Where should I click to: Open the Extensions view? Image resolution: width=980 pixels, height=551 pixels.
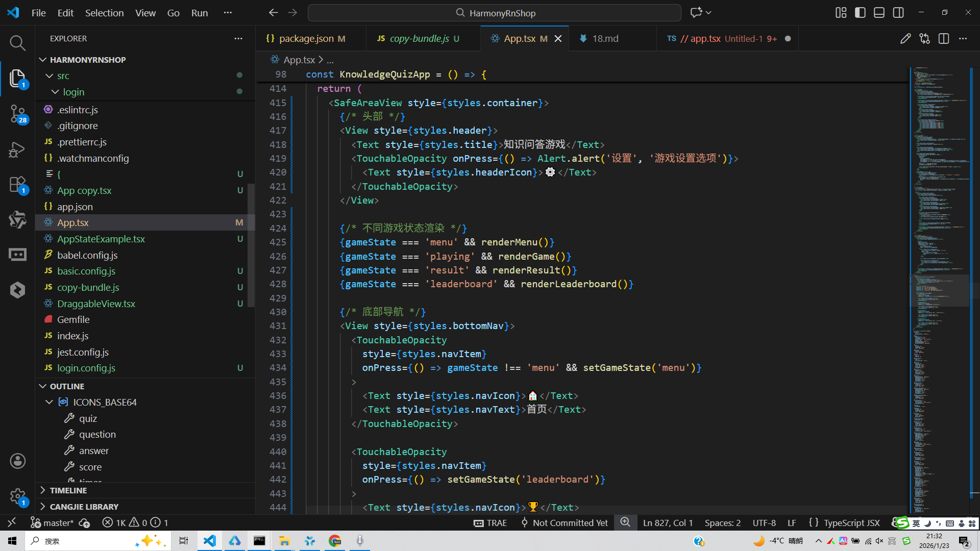17,185
